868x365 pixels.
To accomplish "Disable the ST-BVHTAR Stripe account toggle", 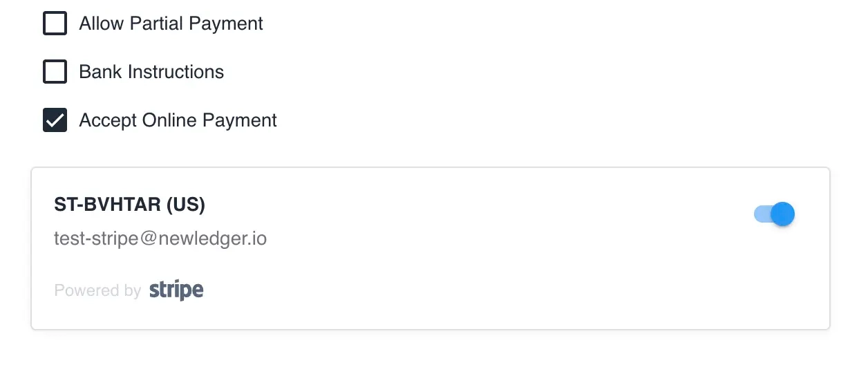I will coord(774,214).
